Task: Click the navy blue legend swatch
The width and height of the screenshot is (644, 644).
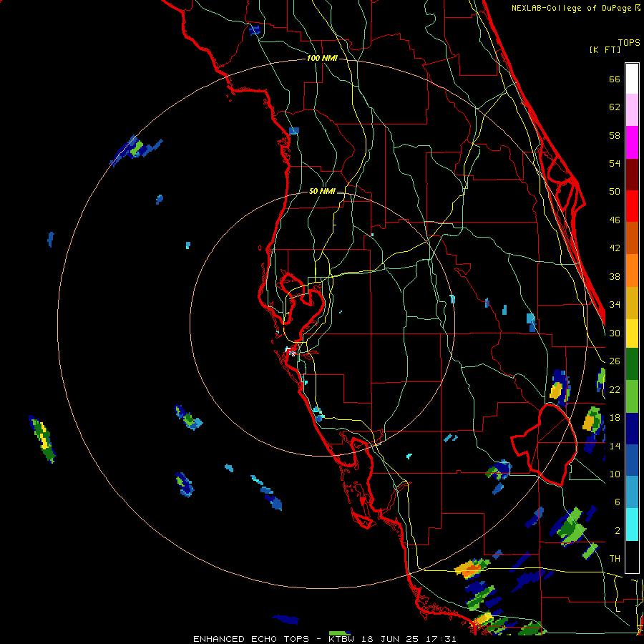Action: pyautogui.click(x=632, y=429)
